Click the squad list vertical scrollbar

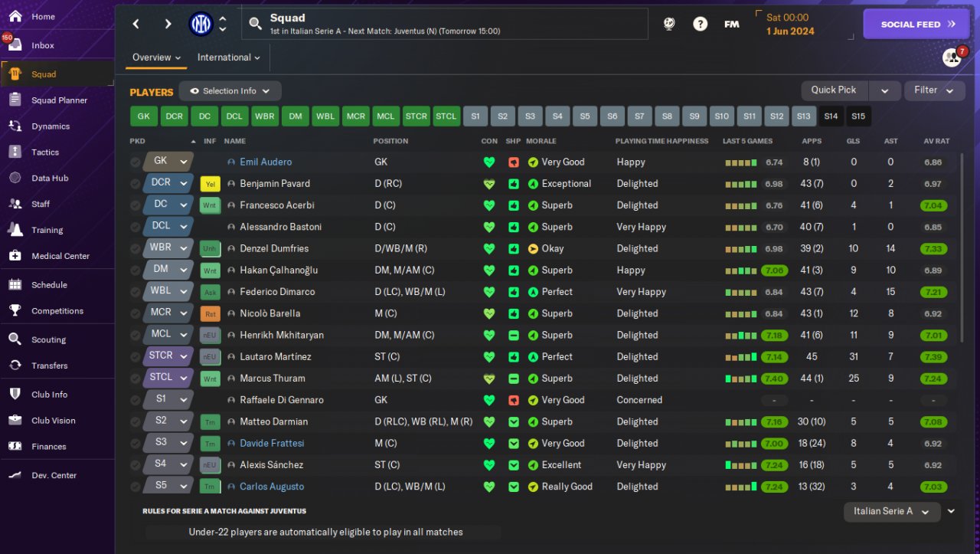click(x=962, y=249)
